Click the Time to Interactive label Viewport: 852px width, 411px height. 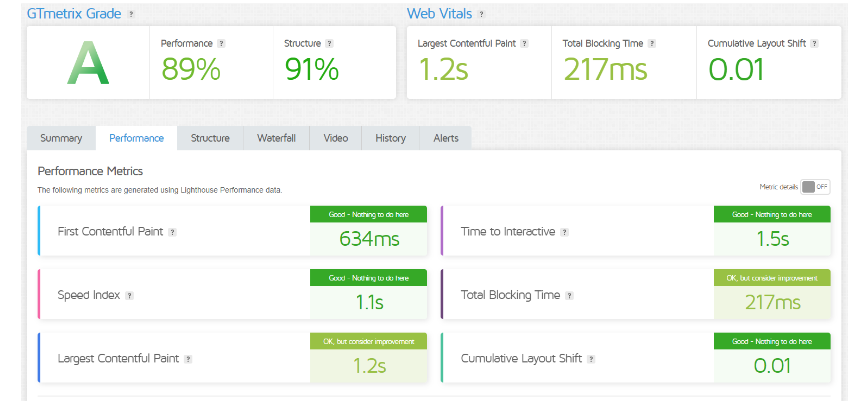click(508, 232)
